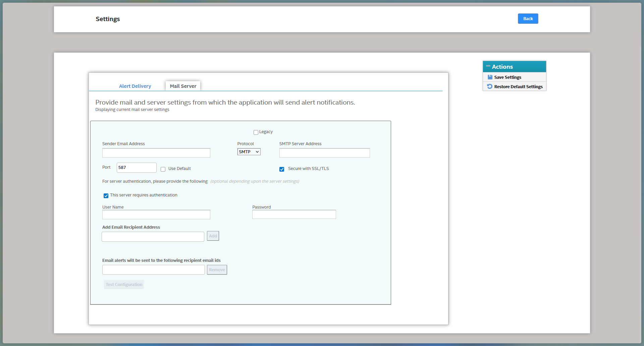The image size is (644, 346).
Task: Focus the Sender Email Address field
Action: click(x=156, y=153)
